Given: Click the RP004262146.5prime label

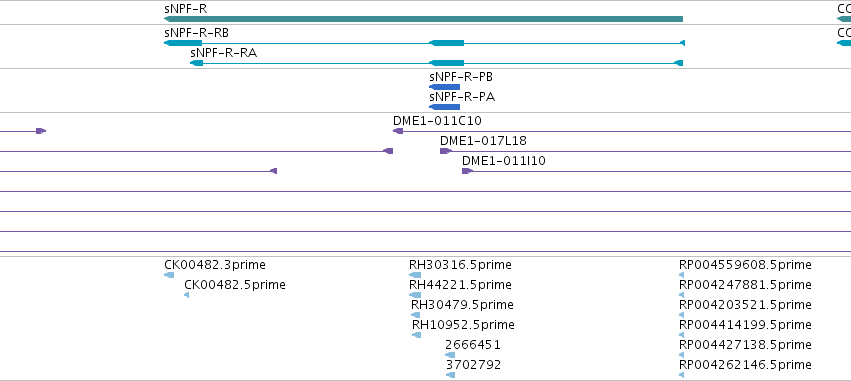Looking at the screenshot, I should click(x=745, y=365).
